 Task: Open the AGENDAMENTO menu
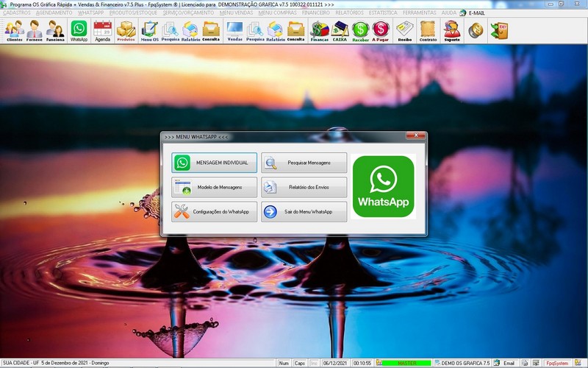pyautogui.click(x=54, y=13)
